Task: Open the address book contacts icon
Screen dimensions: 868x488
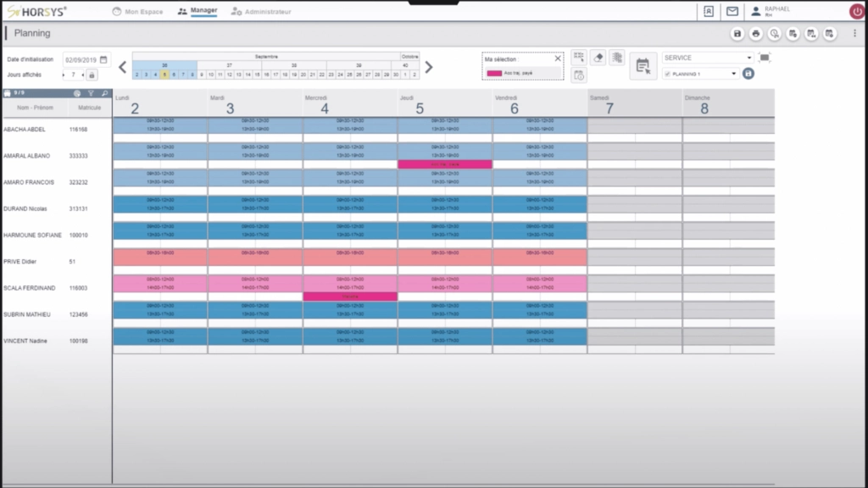Action: tap(709, 11)
